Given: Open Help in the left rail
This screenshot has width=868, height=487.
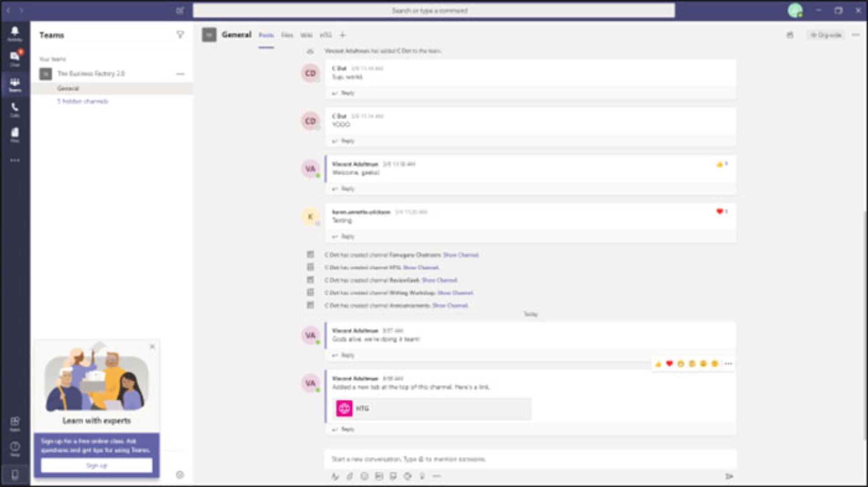Looking at the screenshot, I should (x=15, y=449).
